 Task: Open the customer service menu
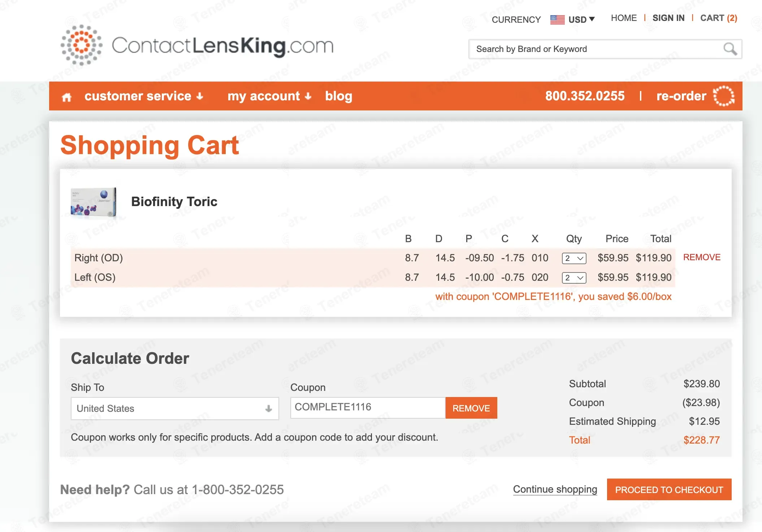click(144, 96)
